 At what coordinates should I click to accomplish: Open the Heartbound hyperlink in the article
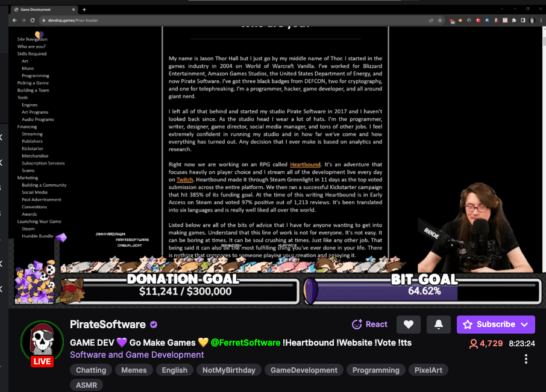coord(305,164)
